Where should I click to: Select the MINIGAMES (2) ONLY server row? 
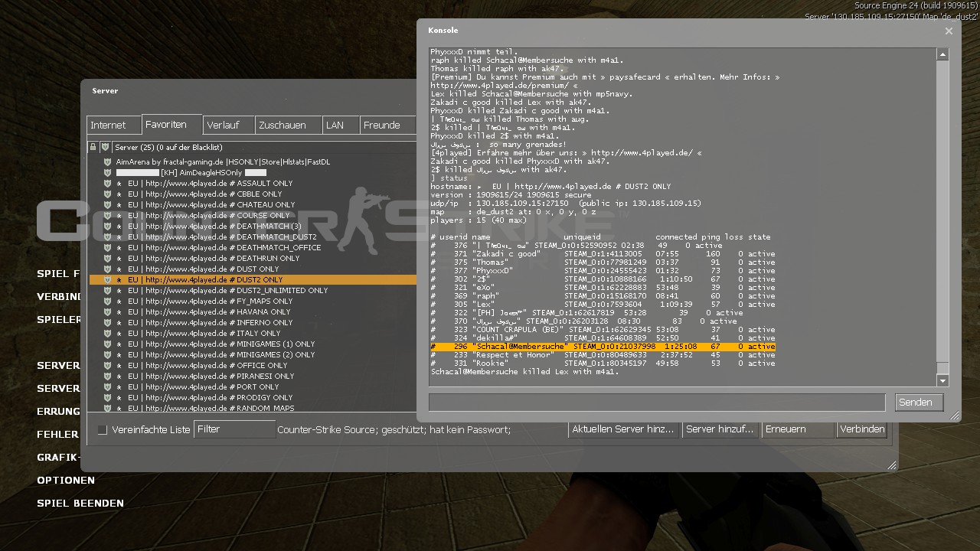tap(253, 355)
